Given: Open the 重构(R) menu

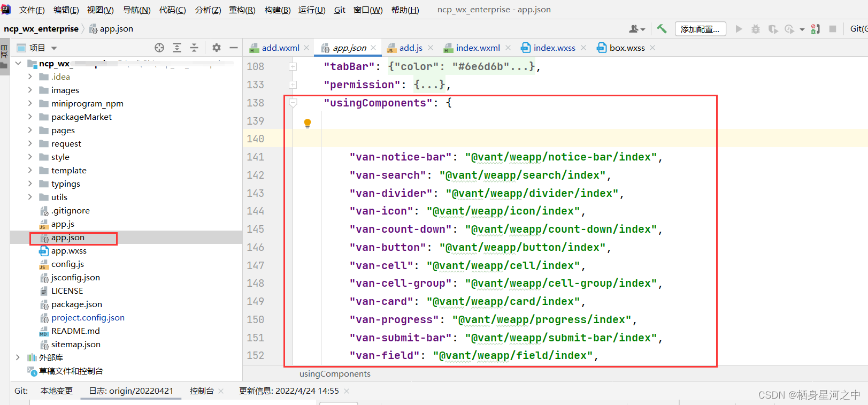Looking at the screenshot, I should [x=242, y=10].
